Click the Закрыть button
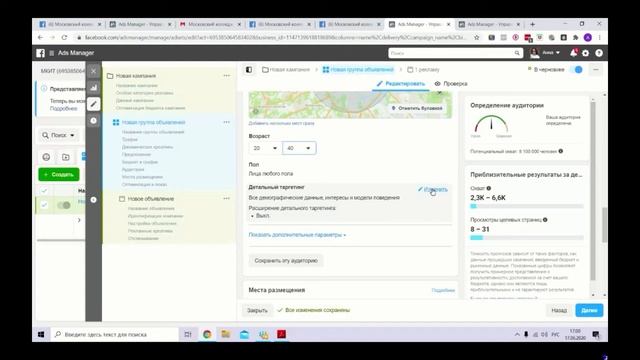The width and height of the screenshot is (640, 360). click(257, 310)
